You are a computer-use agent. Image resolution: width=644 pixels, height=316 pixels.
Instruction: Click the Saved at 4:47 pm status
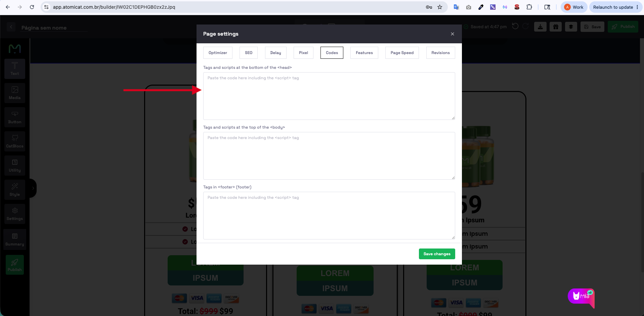click(485, 27)
